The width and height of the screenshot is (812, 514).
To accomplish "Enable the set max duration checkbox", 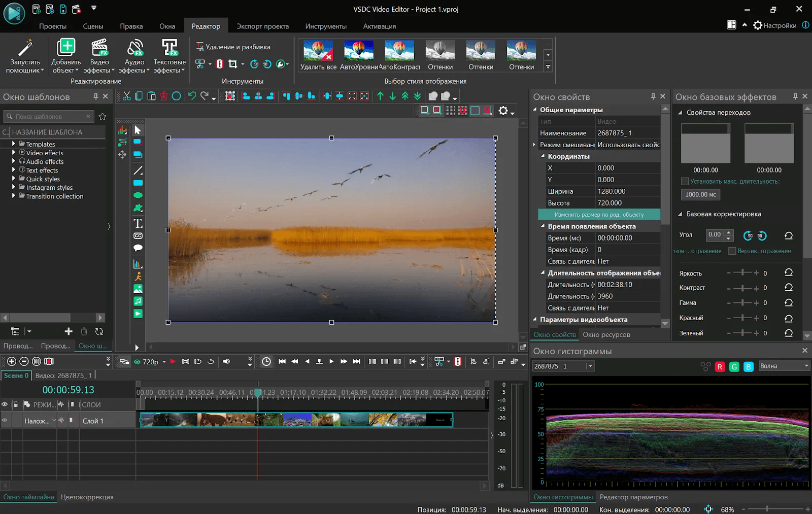I will tap(685, 182).
